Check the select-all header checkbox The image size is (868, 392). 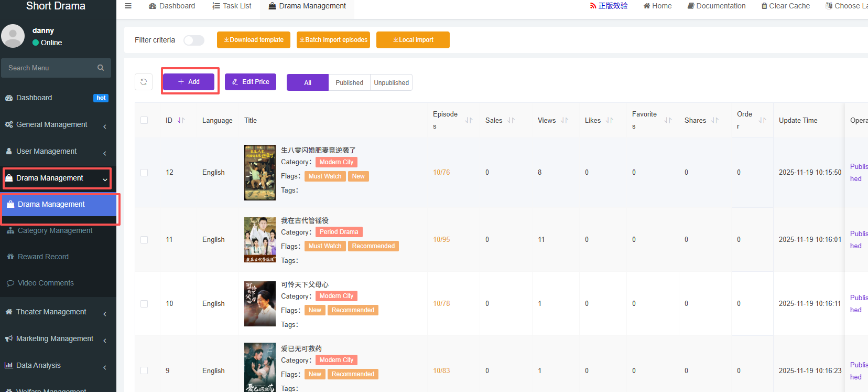[144, 120]
